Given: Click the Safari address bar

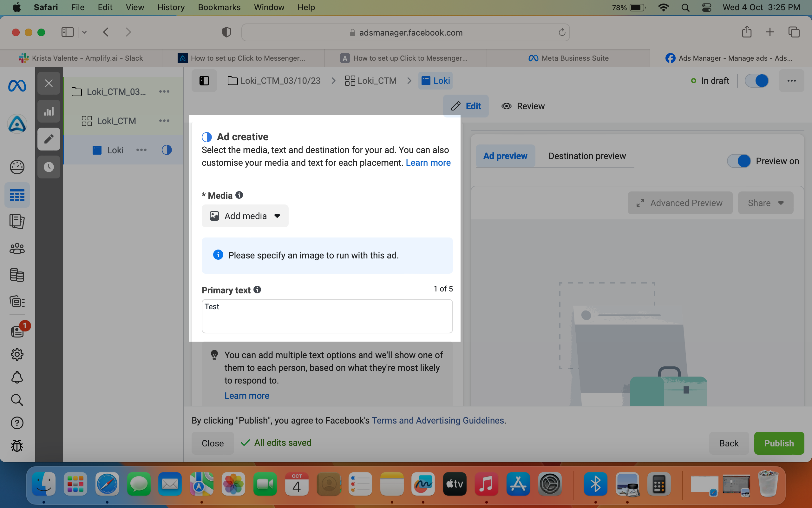Looking at the screenshot, I should point(405,32).
